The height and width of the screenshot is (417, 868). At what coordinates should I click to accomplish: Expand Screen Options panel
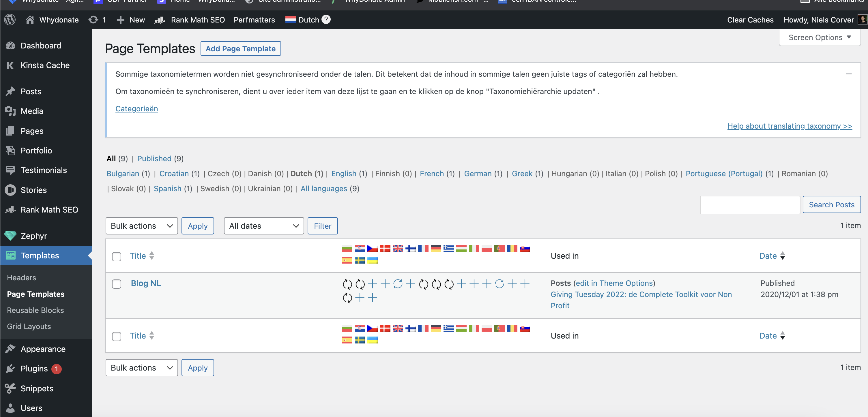coord(820,37)
